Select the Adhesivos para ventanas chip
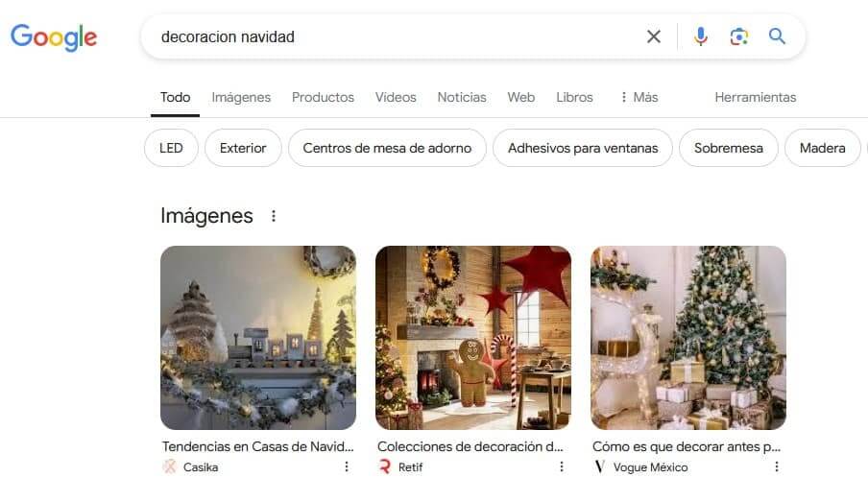Screen dimensions: 868x478 (583, 148)
